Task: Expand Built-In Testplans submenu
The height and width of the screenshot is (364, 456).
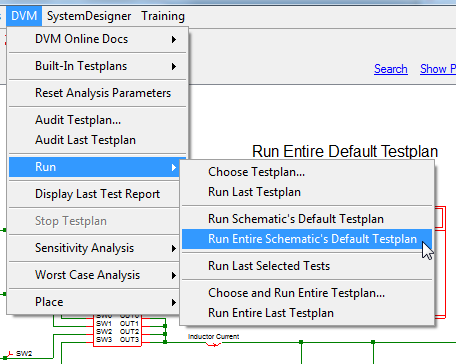Action: point(97,66)
